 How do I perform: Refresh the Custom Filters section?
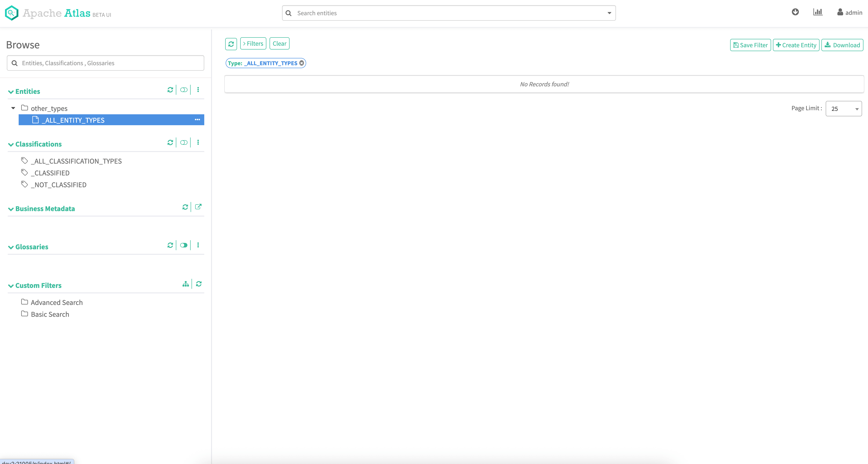coord(199,284)
